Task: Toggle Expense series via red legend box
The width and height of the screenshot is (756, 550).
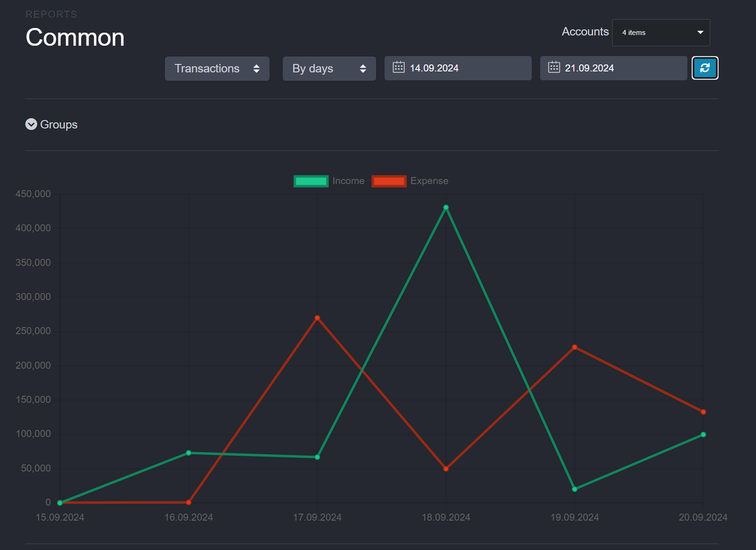Action: coord(389,181)
